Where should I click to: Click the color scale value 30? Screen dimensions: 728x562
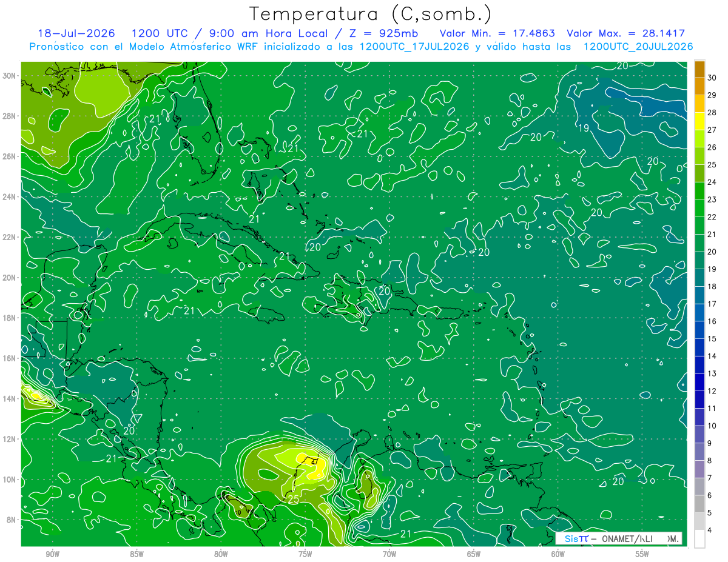712,77
